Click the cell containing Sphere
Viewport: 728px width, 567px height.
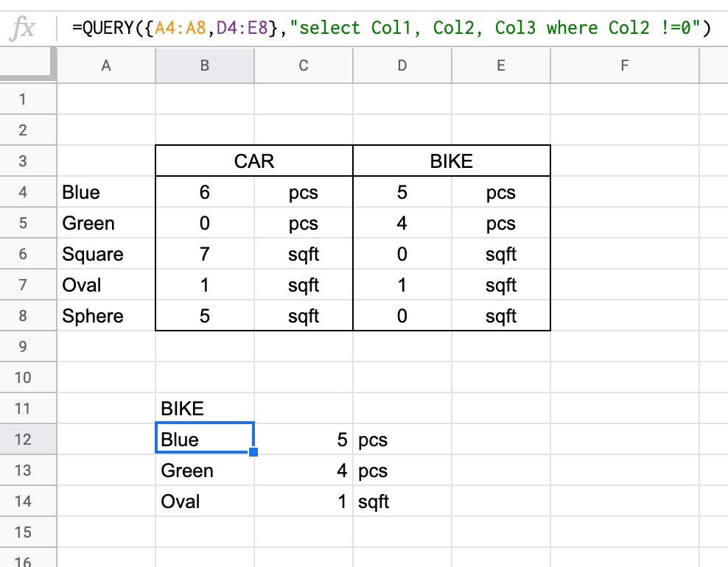point(105,315)
